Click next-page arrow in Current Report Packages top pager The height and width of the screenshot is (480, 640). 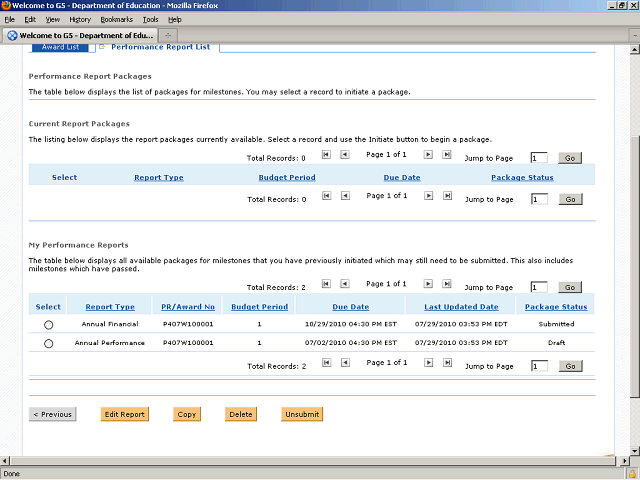[428, 155]
